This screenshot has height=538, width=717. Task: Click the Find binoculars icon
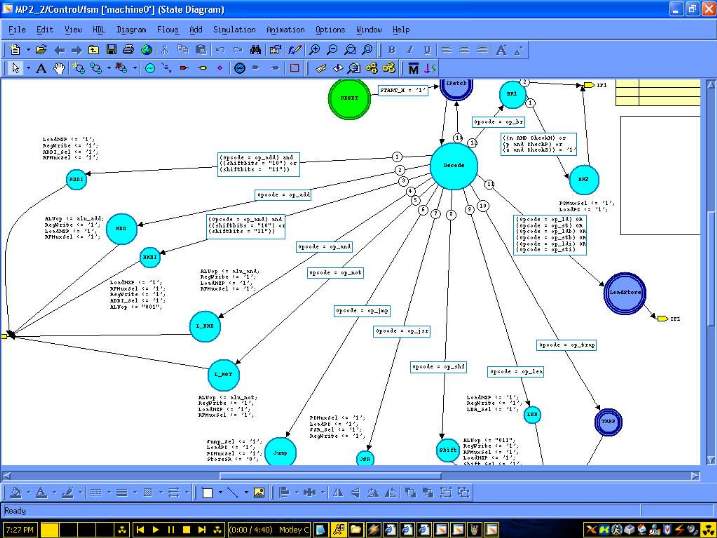255,49
